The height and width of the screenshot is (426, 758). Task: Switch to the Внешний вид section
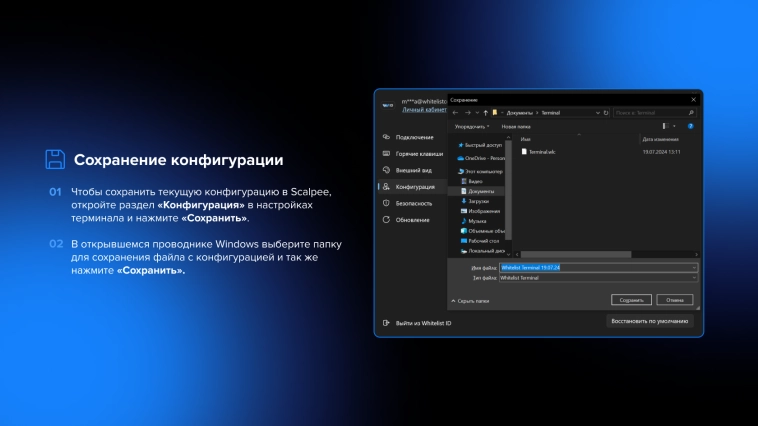point(412,170)
